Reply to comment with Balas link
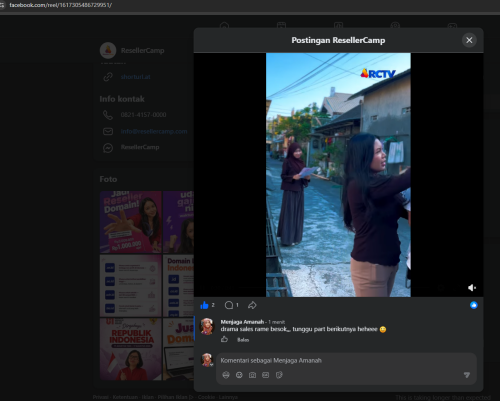The width and height of the screenshot is (500, 401). coord(243,340)
